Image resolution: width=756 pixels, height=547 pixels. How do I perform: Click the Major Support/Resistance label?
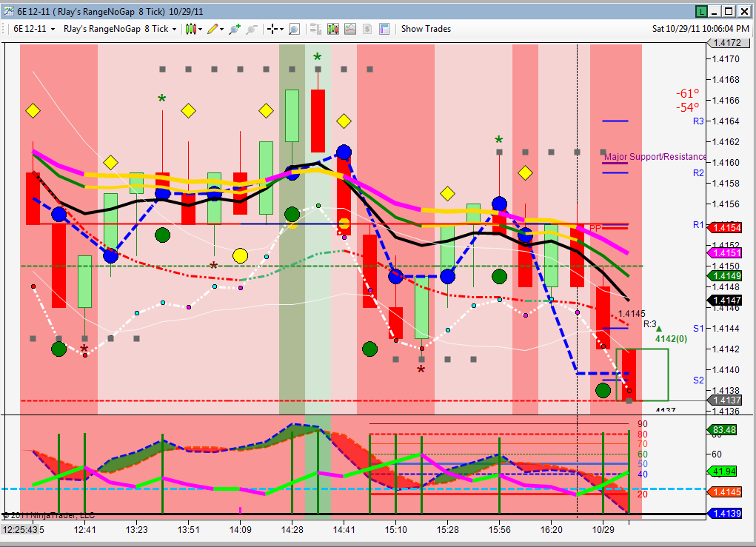pos(655,157)
